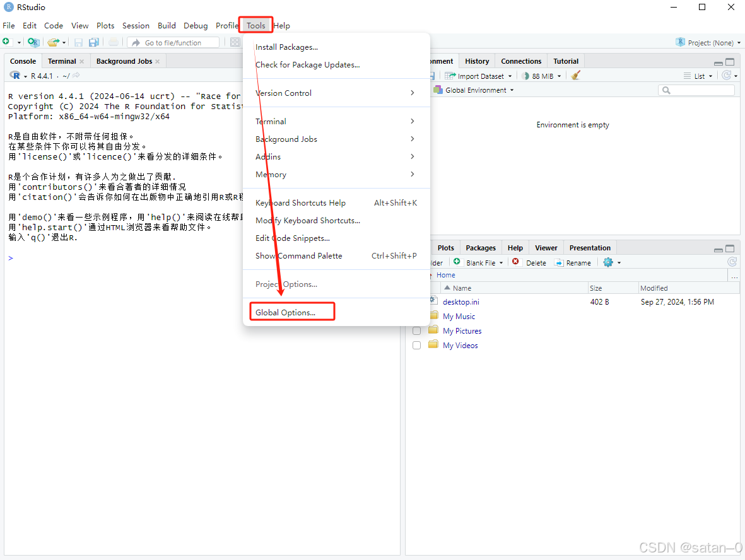
Task: Expand the Version Control submenu
Action: pos(336,93)
